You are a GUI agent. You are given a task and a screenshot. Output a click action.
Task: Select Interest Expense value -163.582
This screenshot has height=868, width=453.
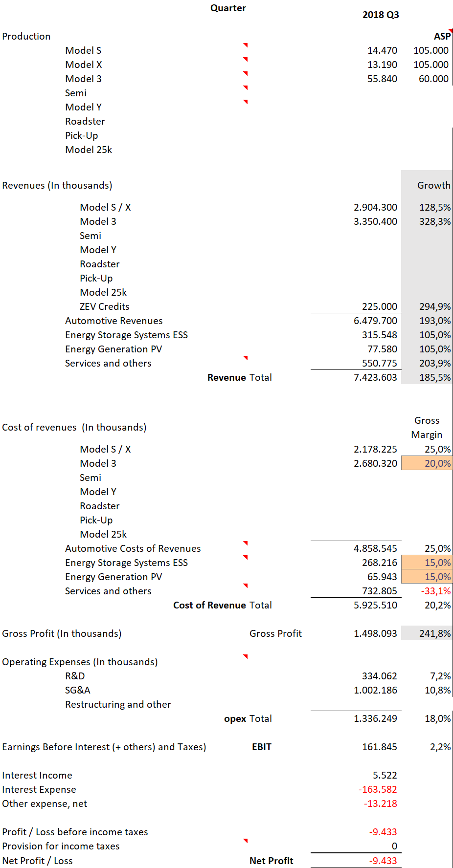378,789
